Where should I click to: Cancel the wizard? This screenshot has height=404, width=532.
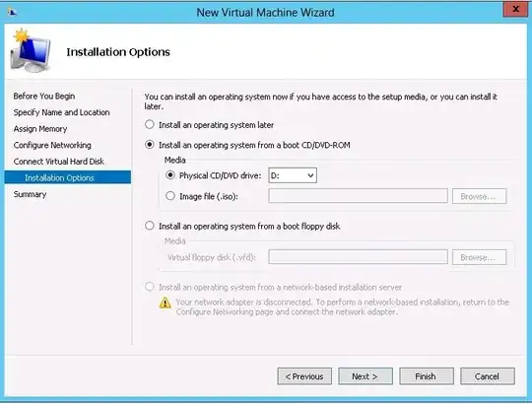pos(488,376)
